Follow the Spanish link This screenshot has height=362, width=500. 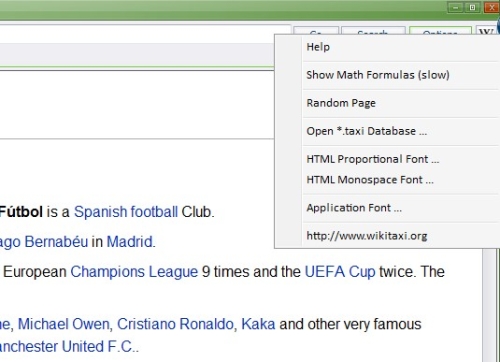click(100, 212)
